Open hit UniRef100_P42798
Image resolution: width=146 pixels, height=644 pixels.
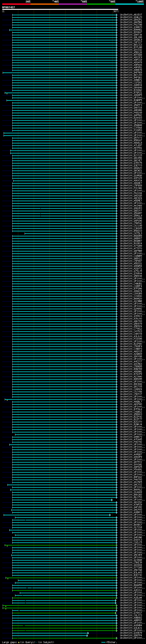pyautogui.click(x=131, y=25)
